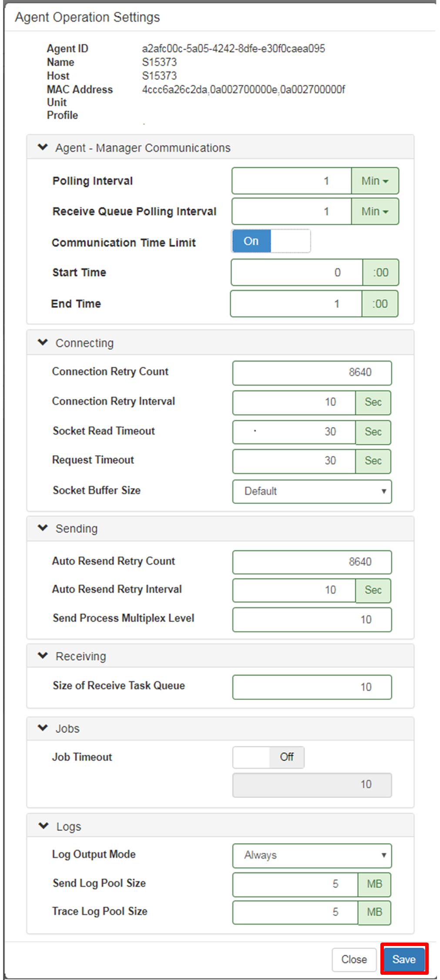This screenshot has width=440, height=980.
Task: Collapse the Jobs section chevron
Action: 43,728
